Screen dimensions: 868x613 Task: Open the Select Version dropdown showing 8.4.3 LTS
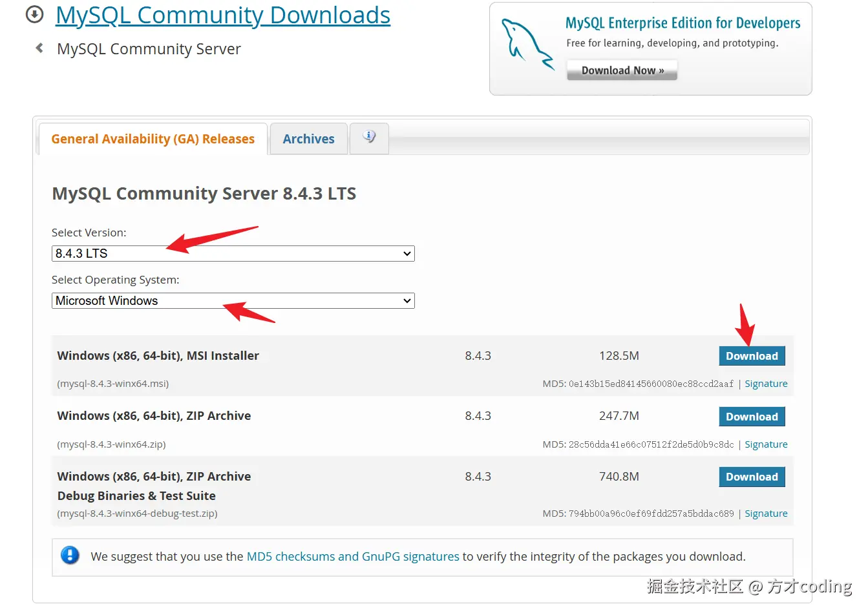coord(233,253)
